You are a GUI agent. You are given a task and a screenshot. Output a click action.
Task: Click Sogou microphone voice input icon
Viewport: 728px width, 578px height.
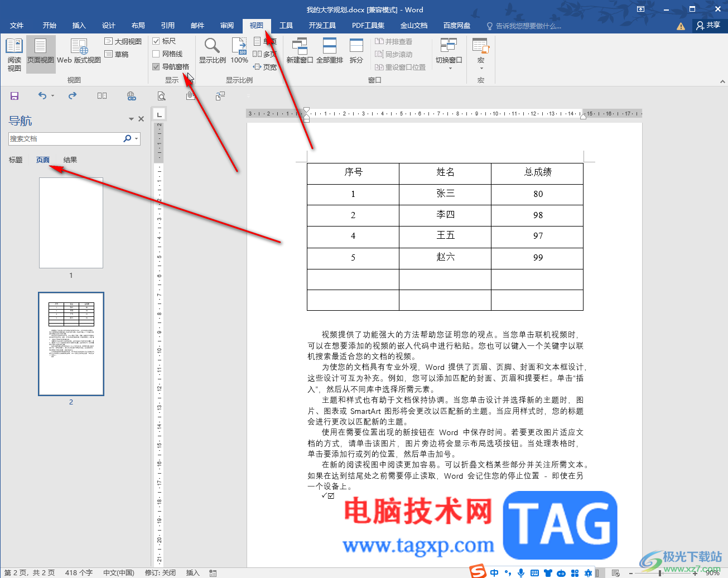tap(521, 573)
